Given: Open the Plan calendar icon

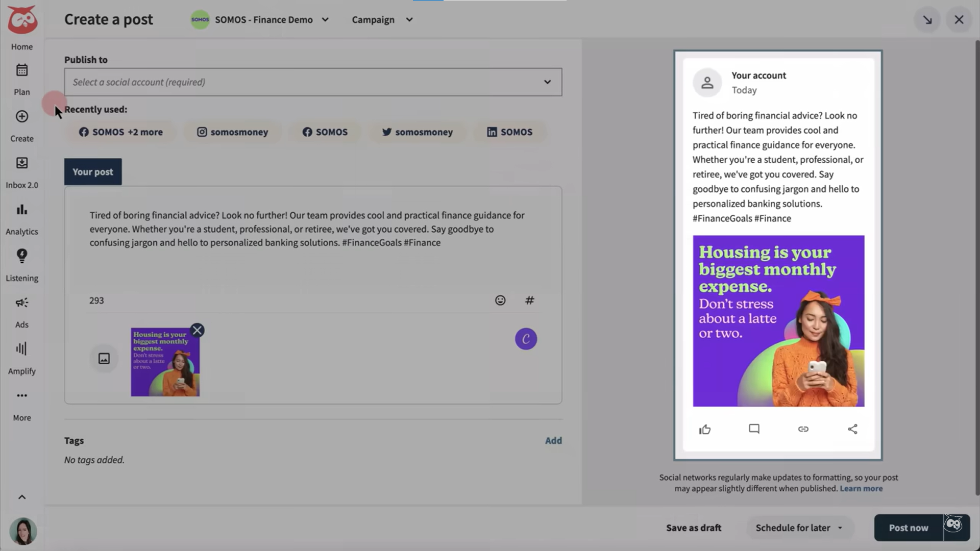Looking at the screenshot, I should tap(22, 70).
